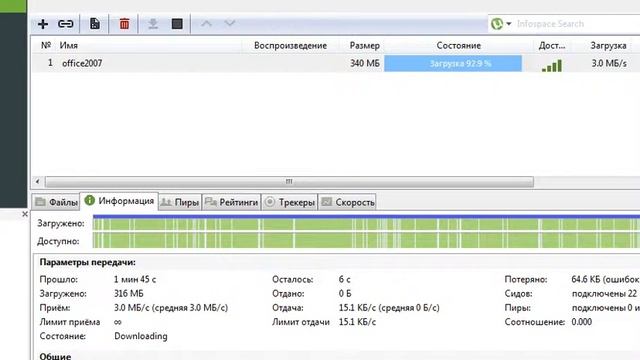This screenshot has height=360, width=640.
Task: Sort by Загрузка column header
Action: (x=608, y=46)
